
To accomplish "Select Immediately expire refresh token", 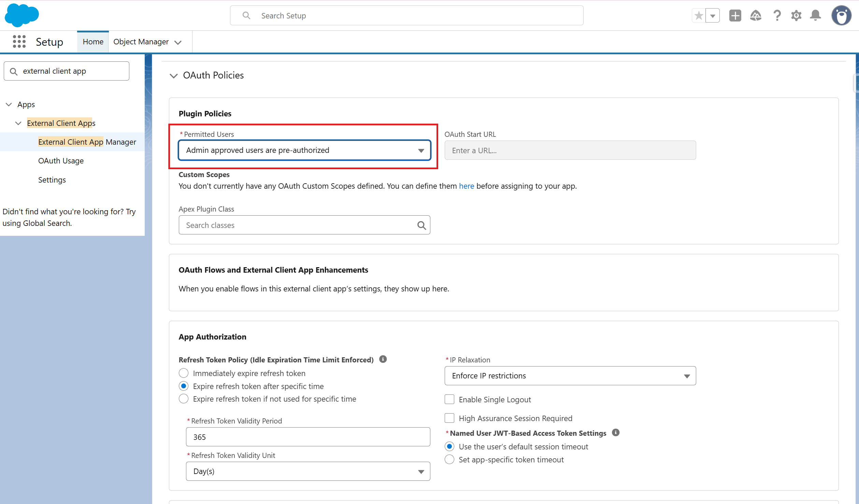I will point(184,373).
